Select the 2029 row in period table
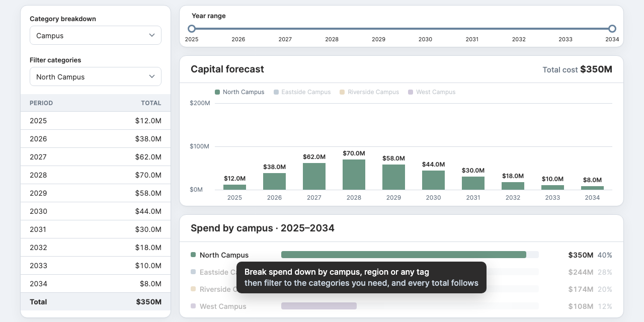 pyautogui.click(x=96, y=193)
